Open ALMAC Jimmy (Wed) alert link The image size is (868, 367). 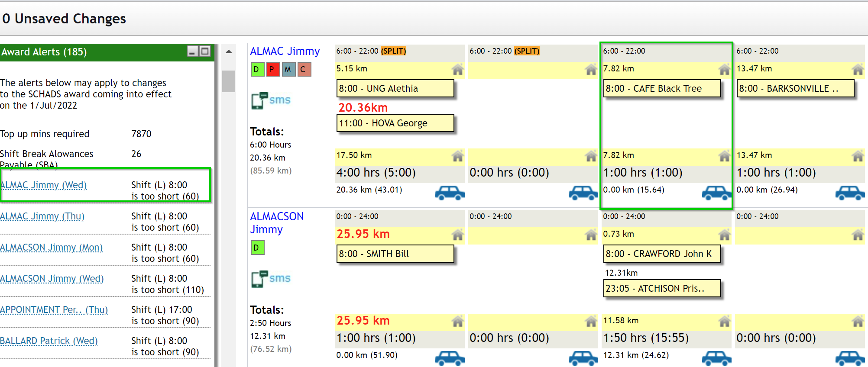pyautogui.click(x=43, y=185)
